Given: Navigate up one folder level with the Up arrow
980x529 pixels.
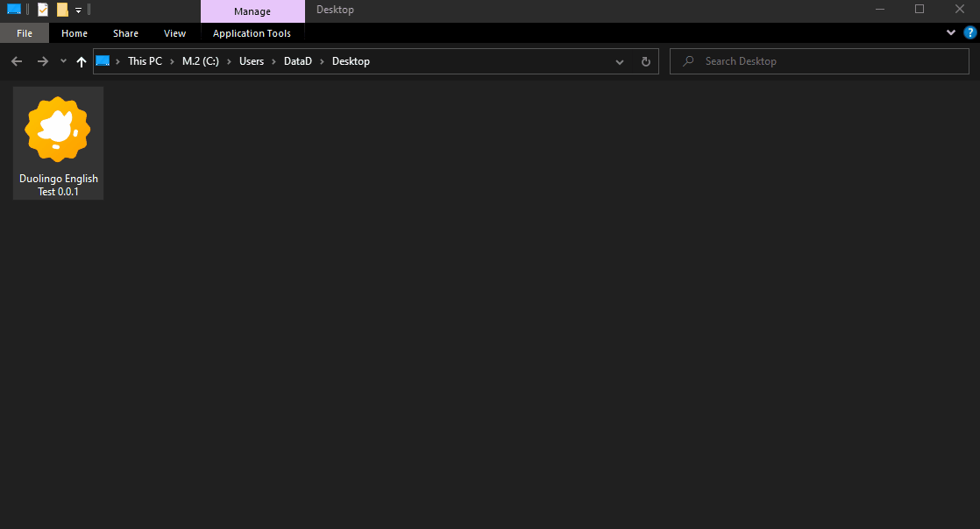Looking at the screenshot, I should pyautogui.click(x=82, y=61).
